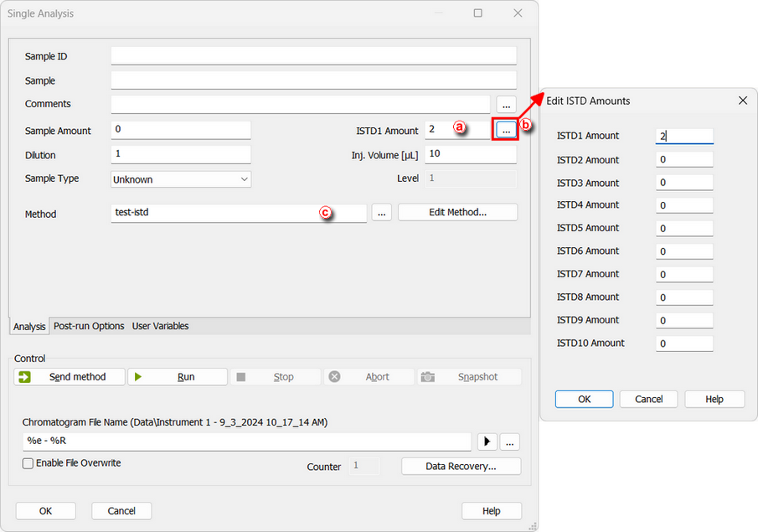
Task: Browse for method using ellipsis button
Action: [x=380, y=213]
